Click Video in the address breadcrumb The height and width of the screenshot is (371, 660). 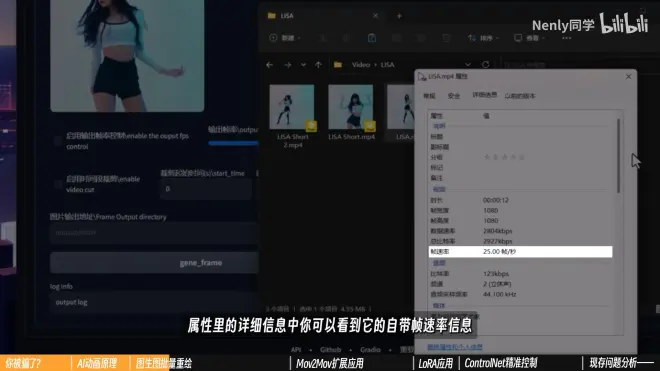pos(361,65)
